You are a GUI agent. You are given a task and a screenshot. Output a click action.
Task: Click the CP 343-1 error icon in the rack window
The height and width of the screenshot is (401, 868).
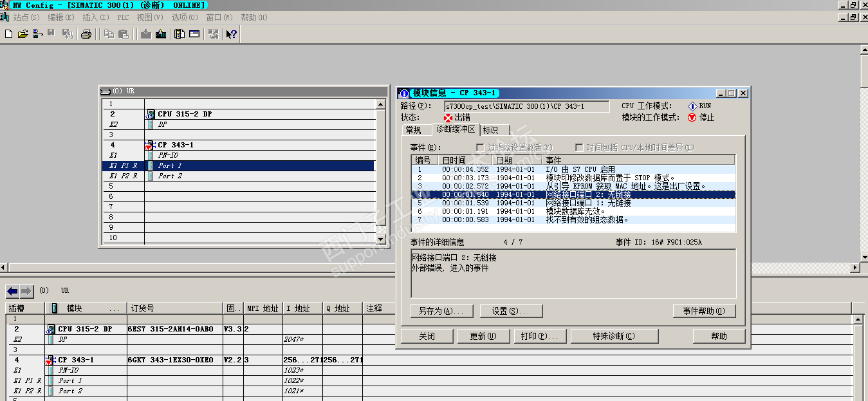(x=151, y=145)
